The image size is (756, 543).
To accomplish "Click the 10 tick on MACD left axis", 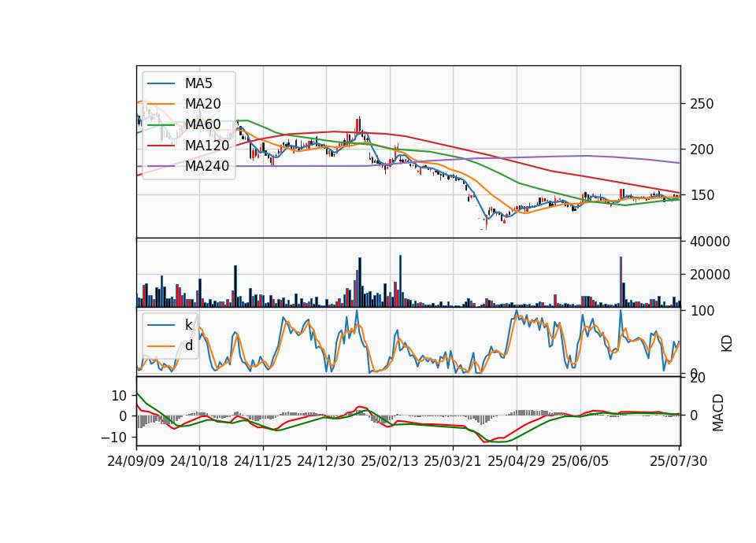I will 119,396.
